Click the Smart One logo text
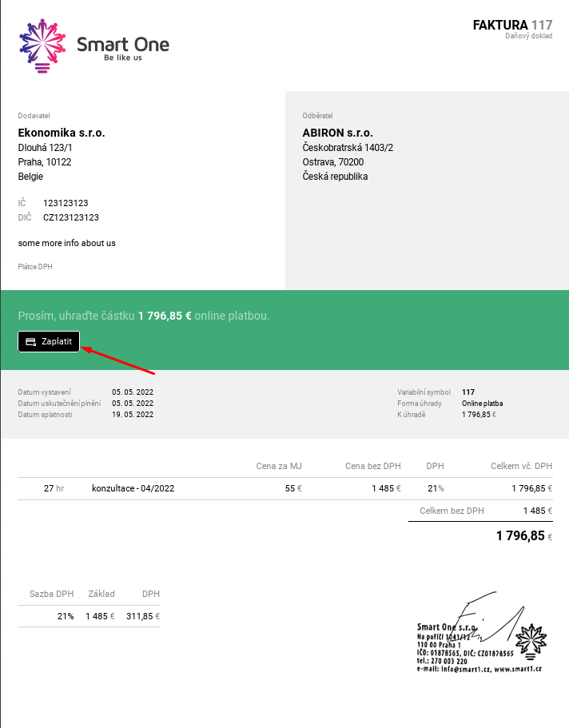569x728 pixels. 123,44
